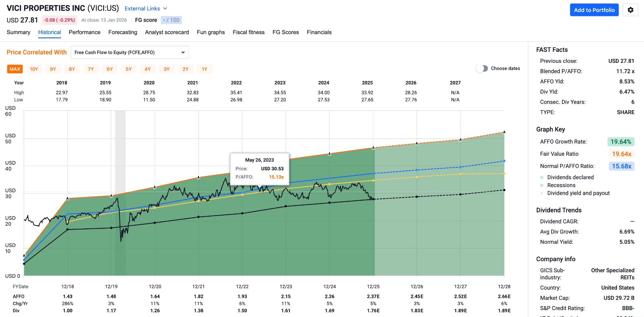Open the Fun graphs tab
The image size is (644, 317).
pos(211,32)
